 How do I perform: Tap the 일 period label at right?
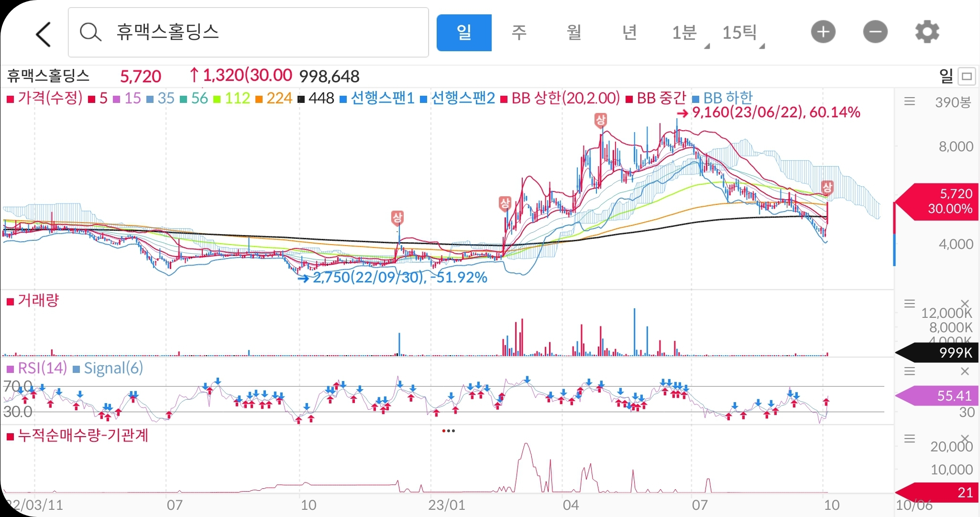946,76
